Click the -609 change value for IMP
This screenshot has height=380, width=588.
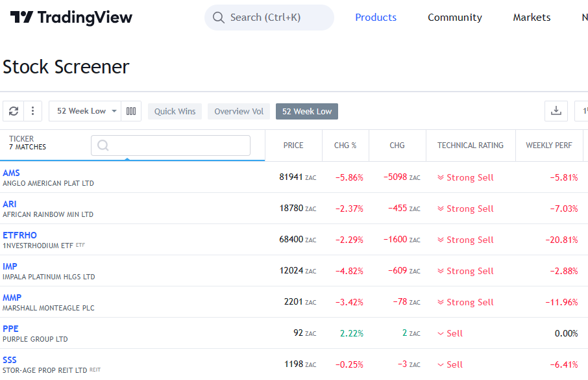coord(397,270)
